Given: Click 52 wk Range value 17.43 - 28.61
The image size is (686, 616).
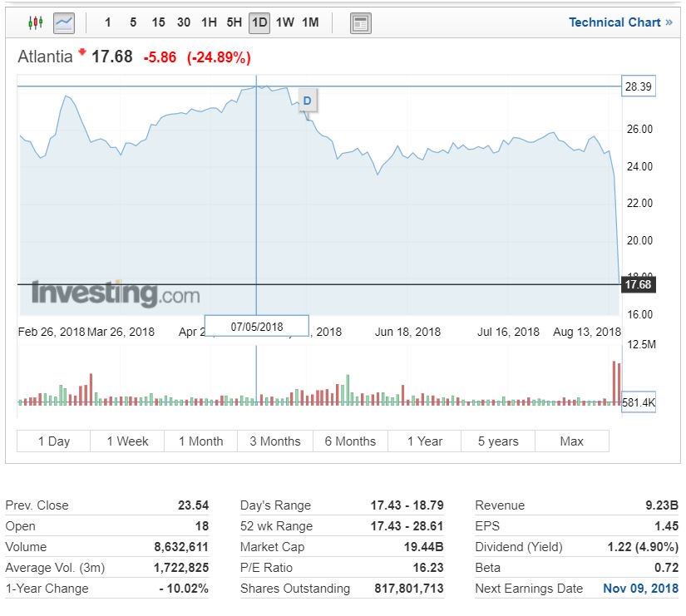Looking at the screenshot, I should coord(407,526).
